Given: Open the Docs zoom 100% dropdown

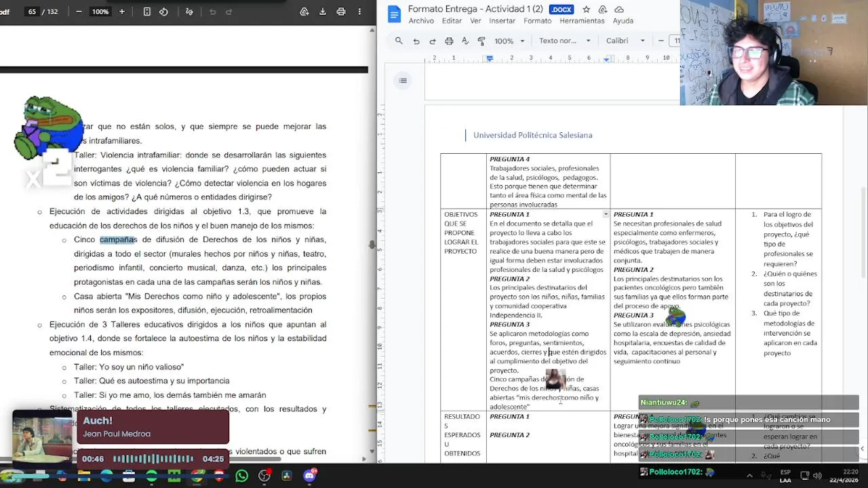Looking at the screenshot, I should coord(509,41).
